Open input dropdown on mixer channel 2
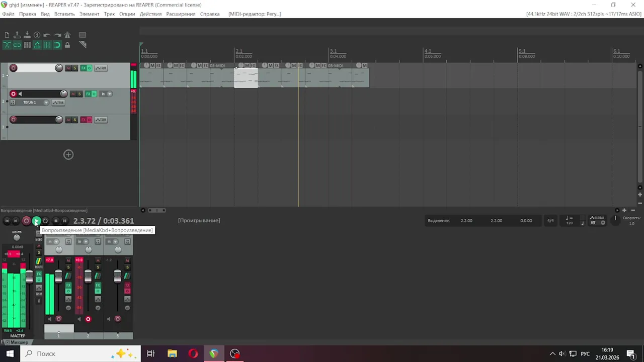The width and height of the screenshot is (644, 362). 83,242
